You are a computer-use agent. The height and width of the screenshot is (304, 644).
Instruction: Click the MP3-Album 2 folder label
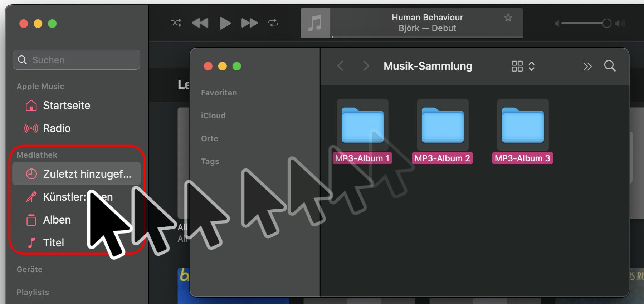point(443,158)
